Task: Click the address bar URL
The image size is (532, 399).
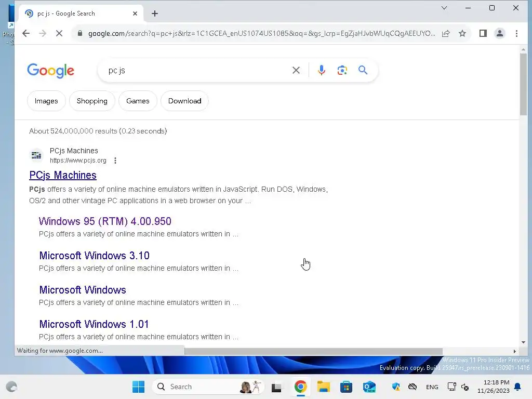Action: coord(261,33)
